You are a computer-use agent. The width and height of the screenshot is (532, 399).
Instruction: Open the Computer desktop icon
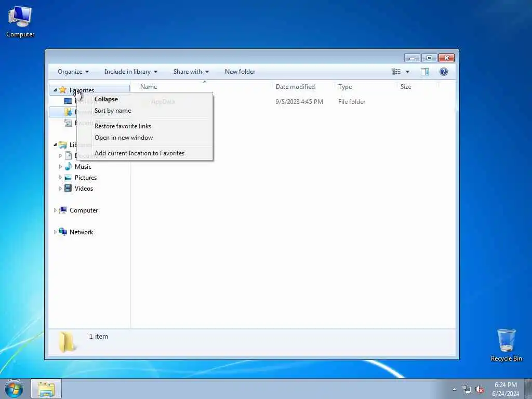20,22
